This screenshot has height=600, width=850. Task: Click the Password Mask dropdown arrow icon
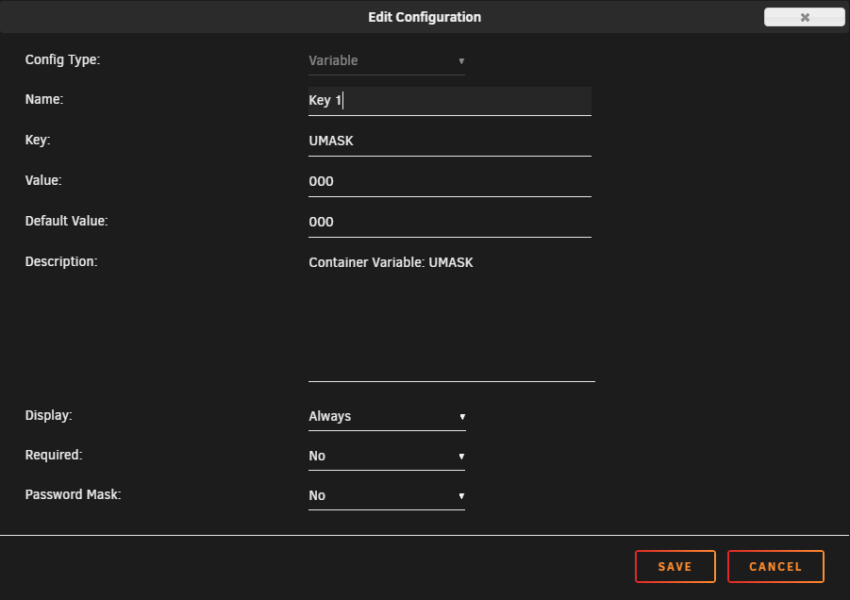click(461, 495)
